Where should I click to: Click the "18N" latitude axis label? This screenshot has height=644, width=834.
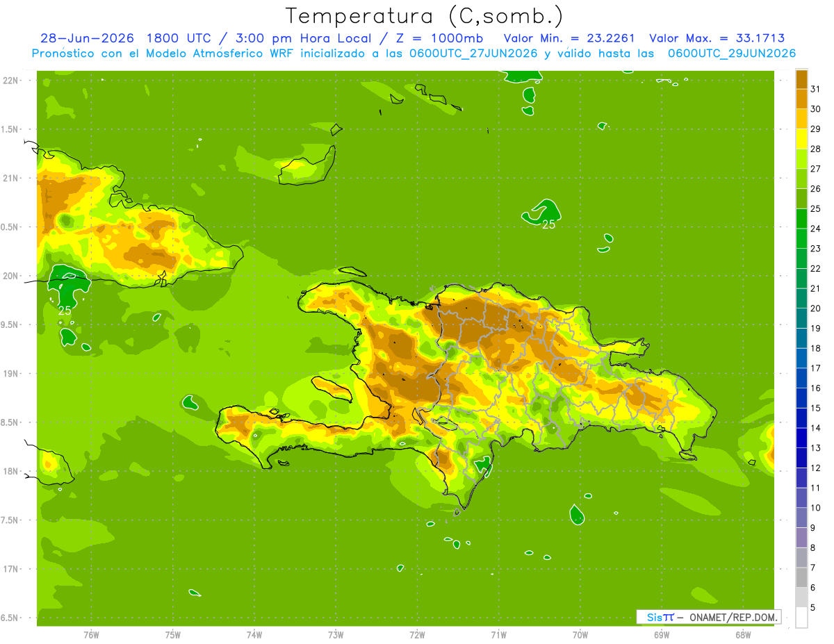click(x=10, y=471)
